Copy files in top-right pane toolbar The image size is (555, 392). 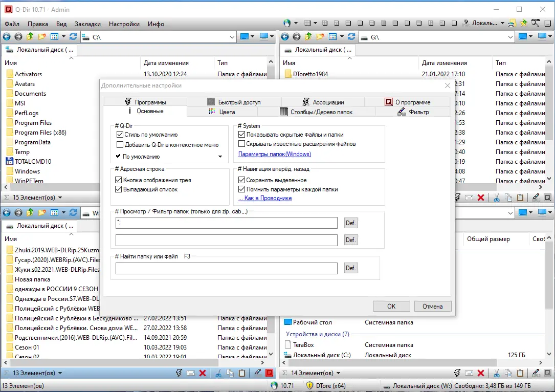point(508,198)
